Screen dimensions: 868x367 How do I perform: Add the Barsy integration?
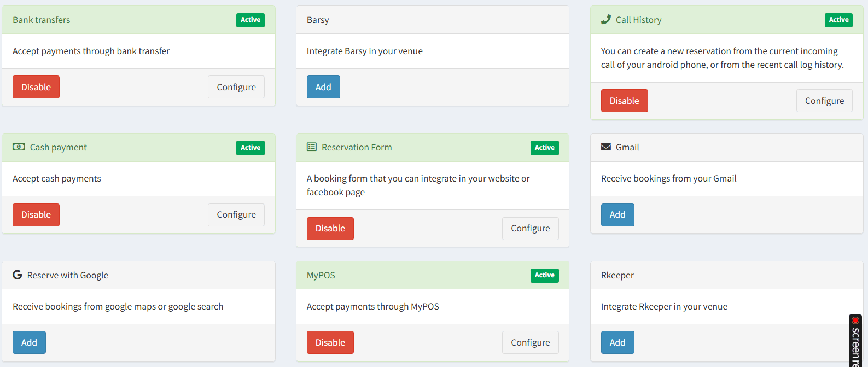pyautogui.click(x=323, y=87)
